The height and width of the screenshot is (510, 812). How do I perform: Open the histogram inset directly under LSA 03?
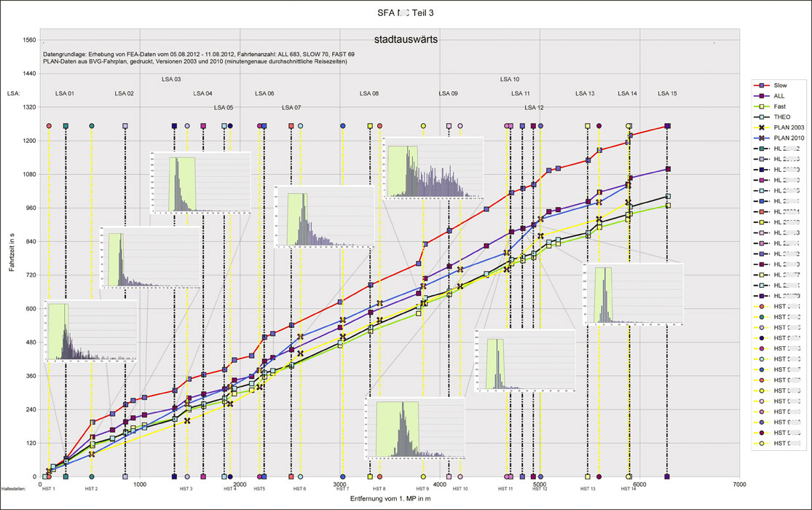200,183
